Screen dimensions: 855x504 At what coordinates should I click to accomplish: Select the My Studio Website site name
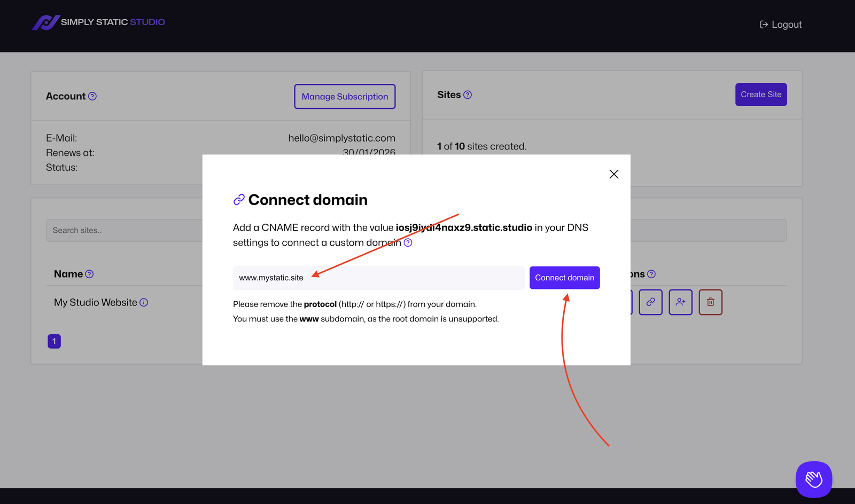[95, 303]
